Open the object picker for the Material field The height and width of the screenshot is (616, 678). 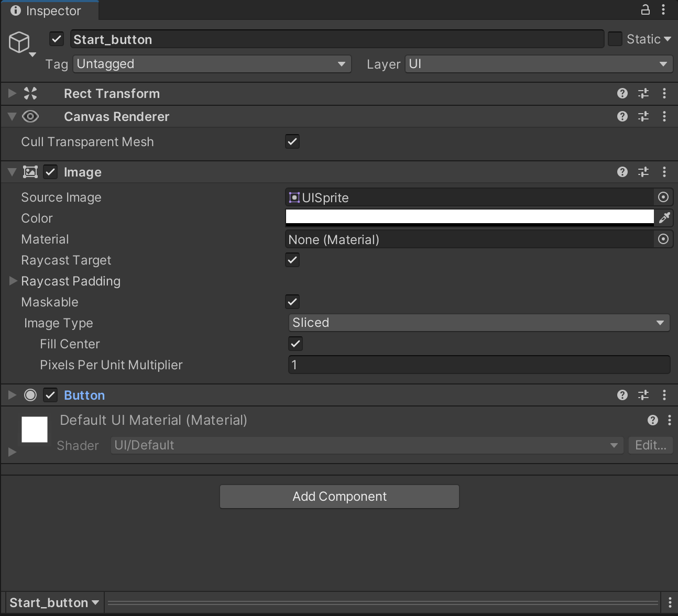click(663, 239)
